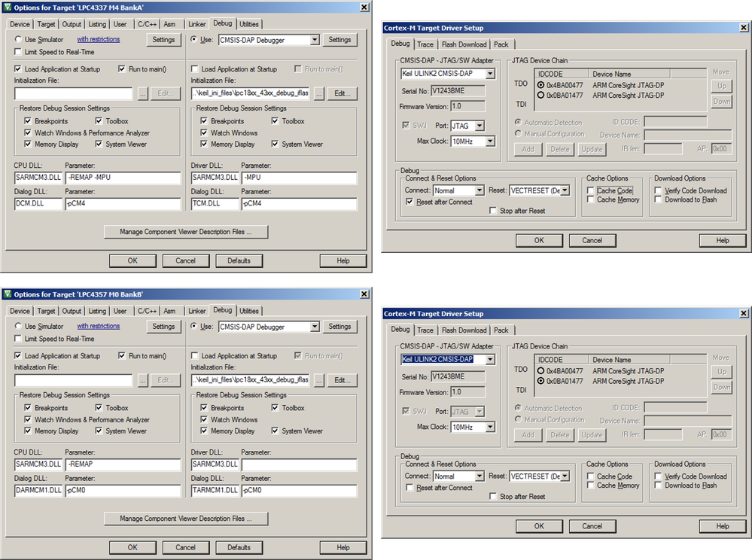Click Dialog DLL field TCM.DLL in LPC4337 BankA
Image resolution: width=752 pixels, height=560 pixels.
point(215,204)
